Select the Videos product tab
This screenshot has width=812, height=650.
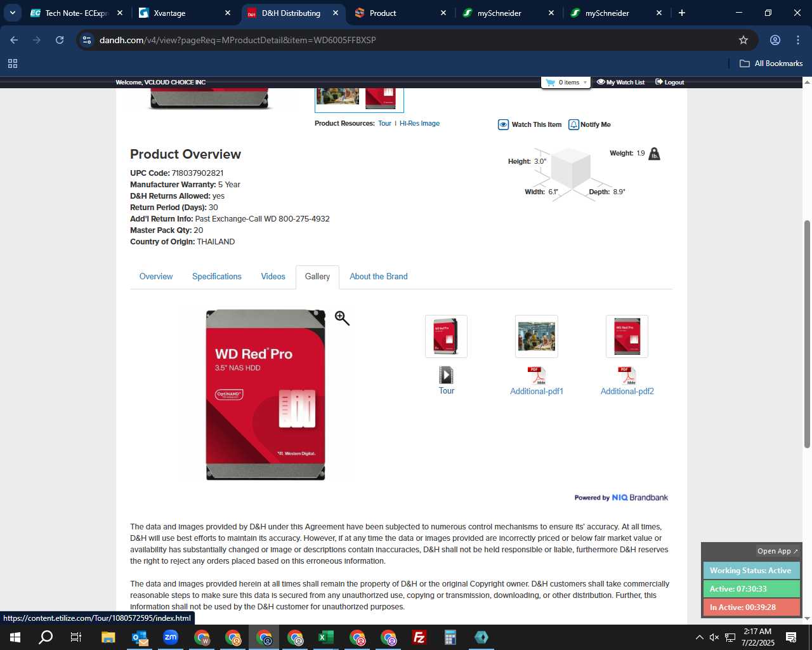click(x=273, y=277)
